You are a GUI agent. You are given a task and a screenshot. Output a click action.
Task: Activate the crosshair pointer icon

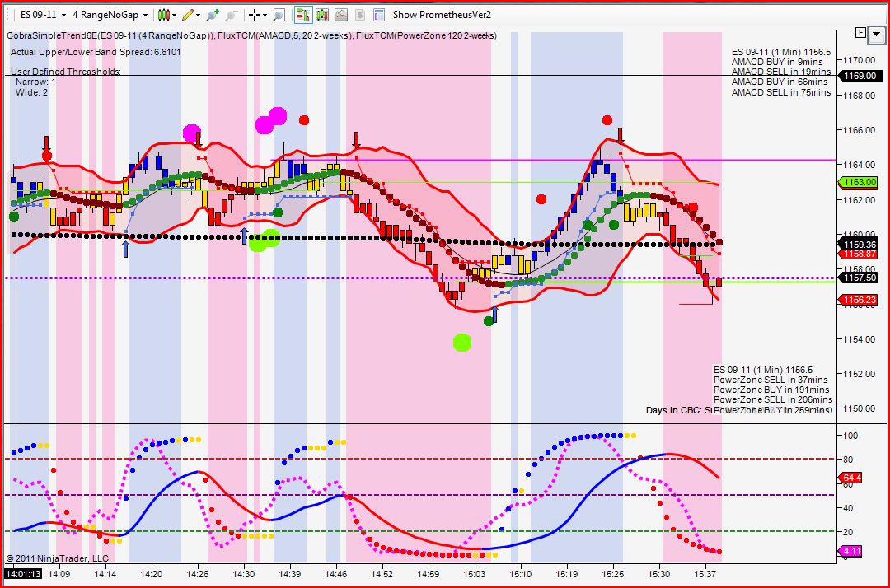coord(255,16)
